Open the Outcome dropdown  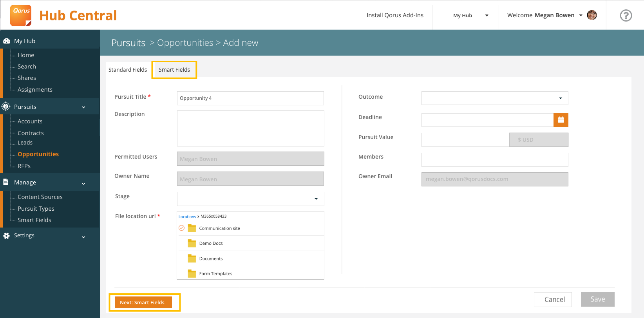[495, 98]
